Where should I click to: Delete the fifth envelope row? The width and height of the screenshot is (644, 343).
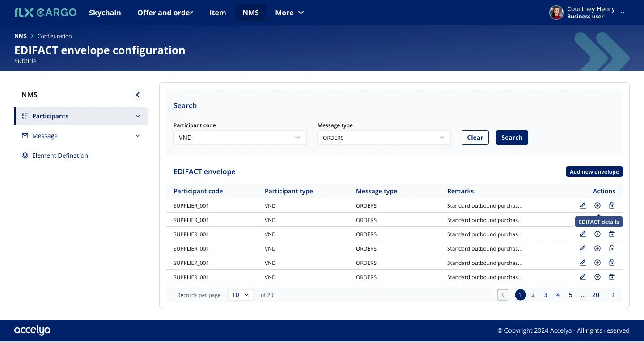click(x=612, y=263)
